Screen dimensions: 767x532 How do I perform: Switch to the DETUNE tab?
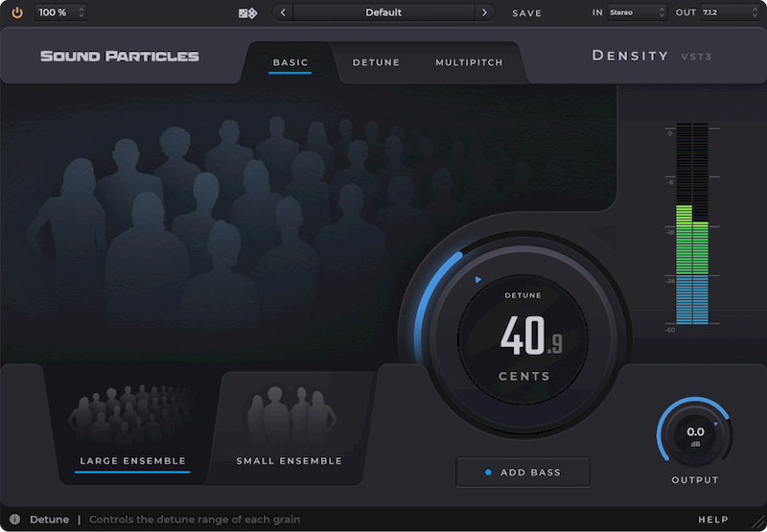[376, 62]
